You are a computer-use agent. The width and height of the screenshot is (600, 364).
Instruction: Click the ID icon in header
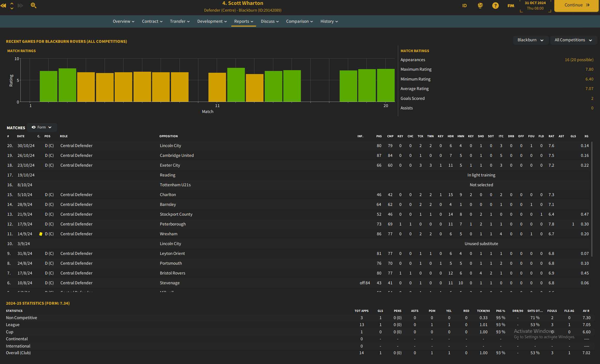(x=464, y=5)
